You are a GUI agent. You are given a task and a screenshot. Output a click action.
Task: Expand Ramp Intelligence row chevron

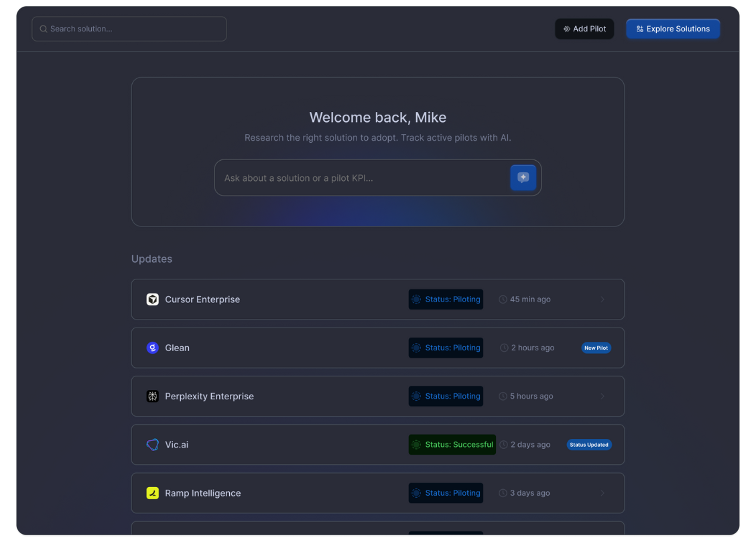pos(603,493)
